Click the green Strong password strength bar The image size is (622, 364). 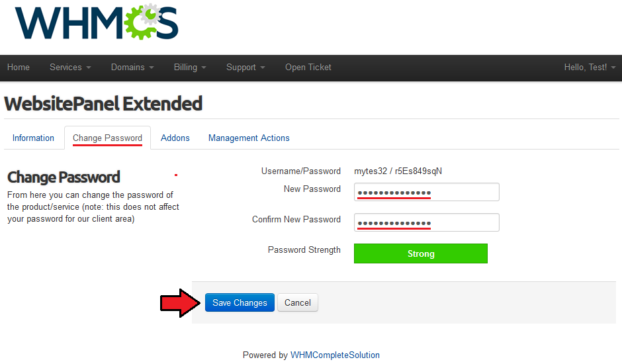tap(420, 253)
